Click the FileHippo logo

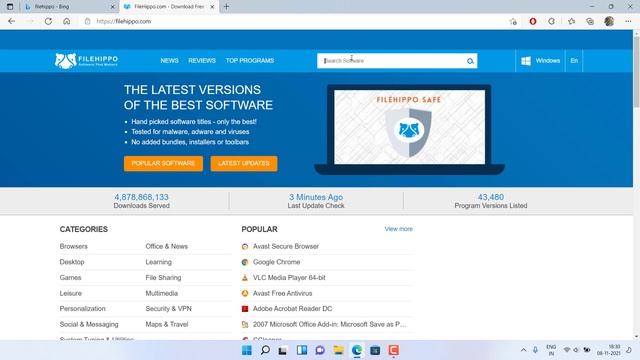click(87, 60)
